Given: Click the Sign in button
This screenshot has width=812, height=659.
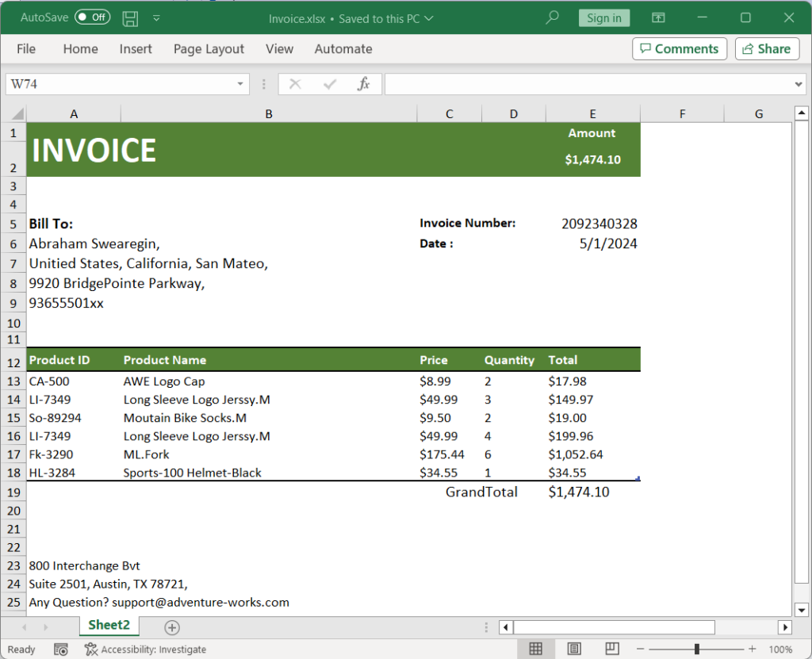Looking at the screenshot, I should pyautogui.click(x=604, y=18).
